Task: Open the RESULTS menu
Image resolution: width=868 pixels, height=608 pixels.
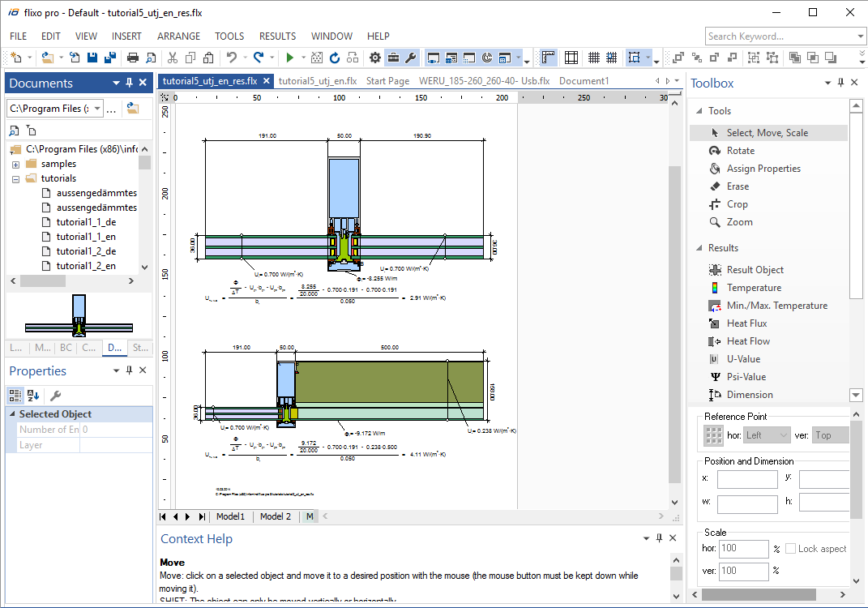Action: (277, 36)
